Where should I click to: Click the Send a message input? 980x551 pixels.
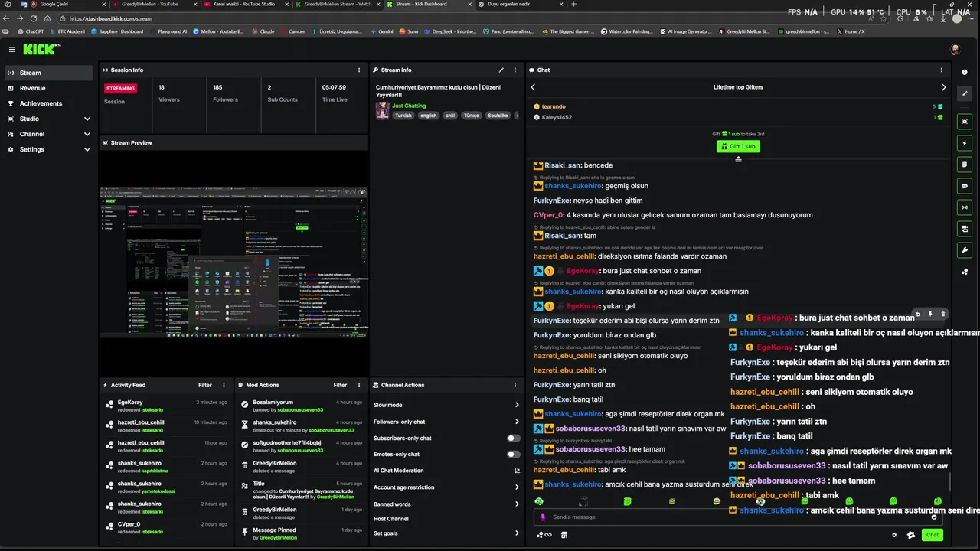click(738, 517)
